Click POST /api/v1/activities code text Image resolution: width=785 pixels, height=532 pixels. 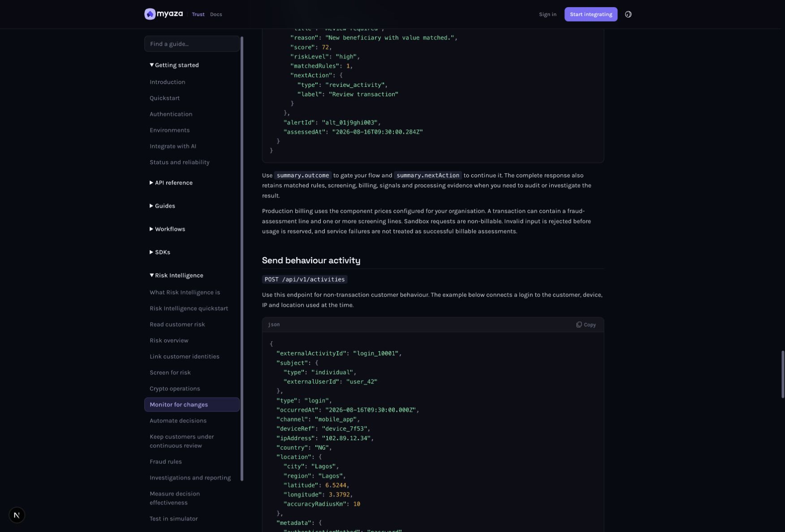point(305,279)
